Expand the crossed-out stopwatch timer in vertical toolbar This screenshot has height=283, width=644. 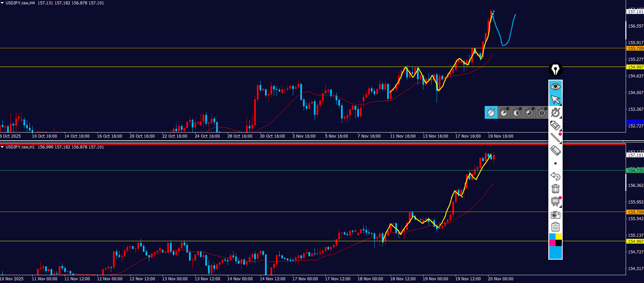point(555,112)
